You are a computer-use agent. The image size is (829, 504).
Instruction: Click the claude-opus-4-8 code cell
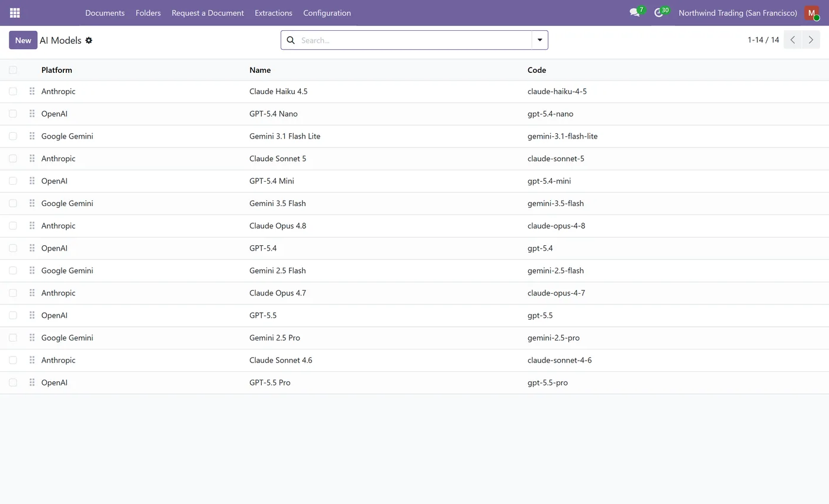tap(557, 226)
